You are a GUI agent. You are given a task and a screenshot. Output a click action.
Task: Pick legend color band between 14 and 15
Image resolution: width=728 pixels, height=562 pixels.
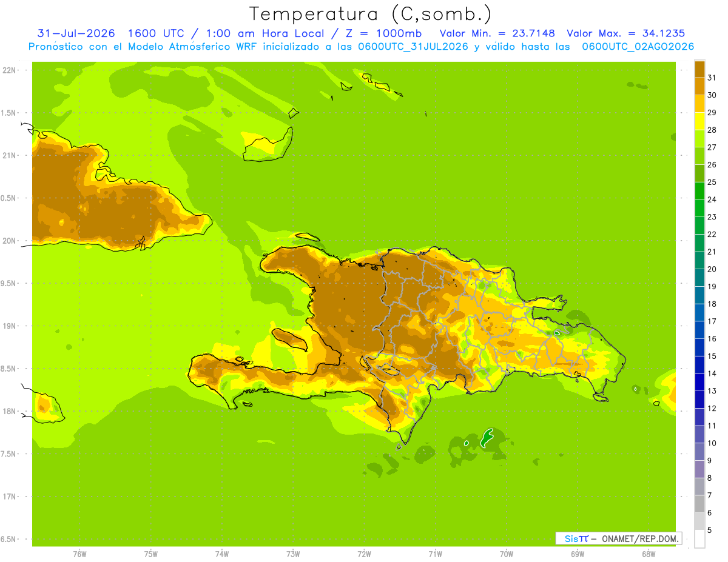699,365
